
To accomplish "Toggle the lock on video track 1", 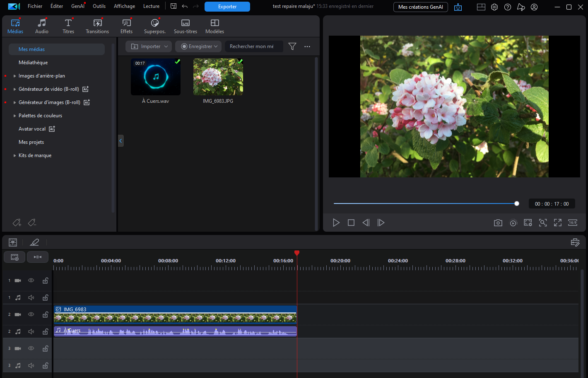I will pyautogui.click(x=45, y=281).
